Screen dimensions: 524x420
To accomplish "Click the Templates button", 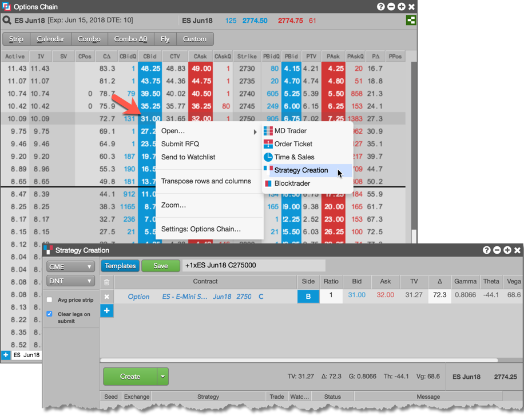I will pyautogui.click(x=120, y=266).
